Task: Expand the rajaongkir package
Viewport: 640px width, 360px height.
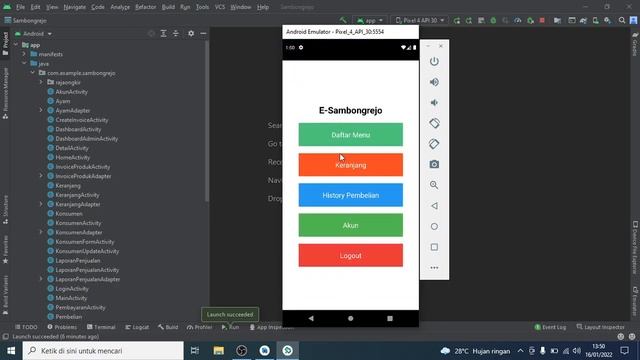Action: (41, 82)
